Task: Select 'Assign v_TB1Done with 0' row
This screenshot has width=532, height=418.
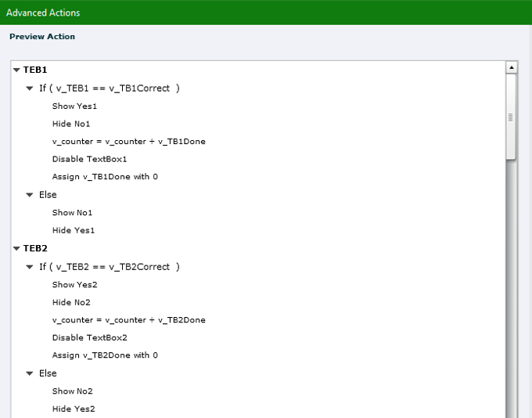Action: 105,177
